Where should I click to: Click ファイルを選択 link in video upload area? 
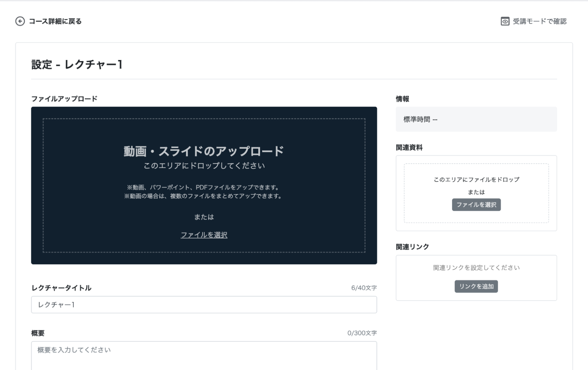(204, 235)
